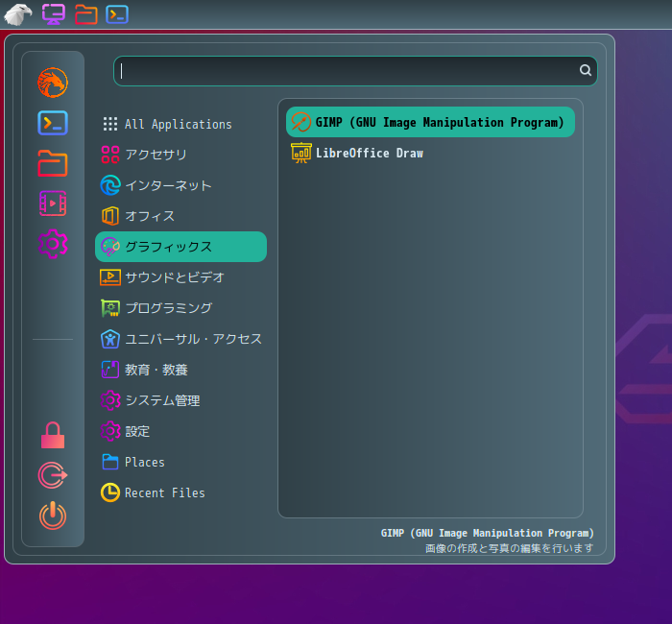Click the GIMP application icon

300,122
